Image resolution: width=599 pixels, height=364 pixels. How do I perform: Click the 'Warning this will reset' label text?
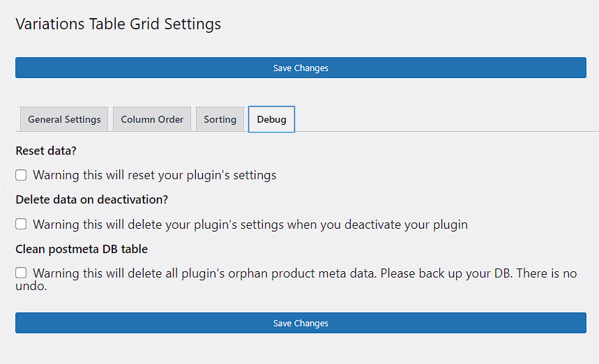[x=154, y=175]
